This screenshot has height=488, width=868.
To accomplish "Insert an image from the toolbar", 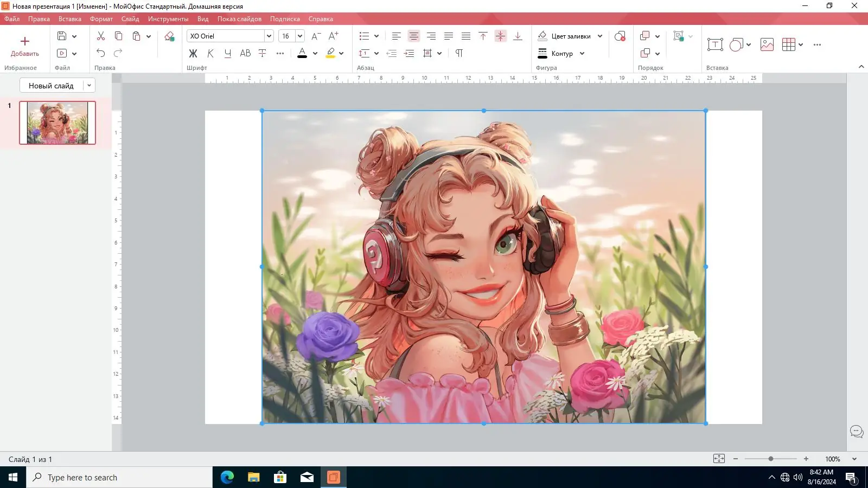I will coord(767,44).
